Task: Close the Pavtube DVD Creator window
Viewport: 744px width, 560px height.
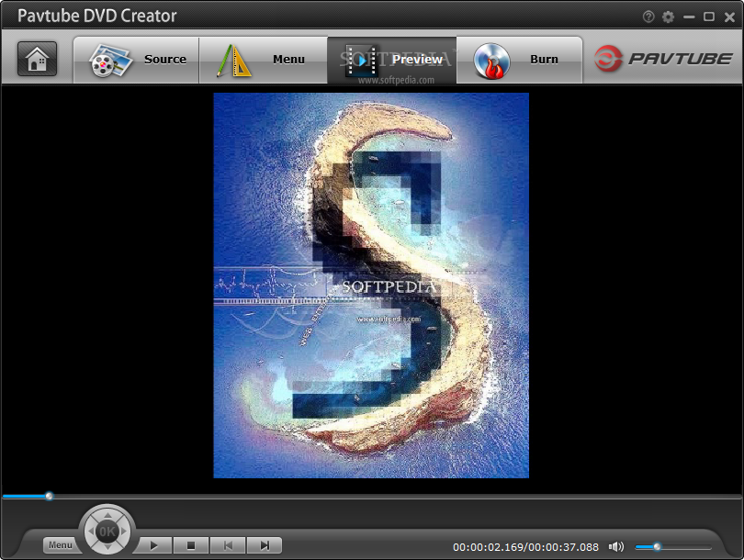Action: click(x=730, y=17)
